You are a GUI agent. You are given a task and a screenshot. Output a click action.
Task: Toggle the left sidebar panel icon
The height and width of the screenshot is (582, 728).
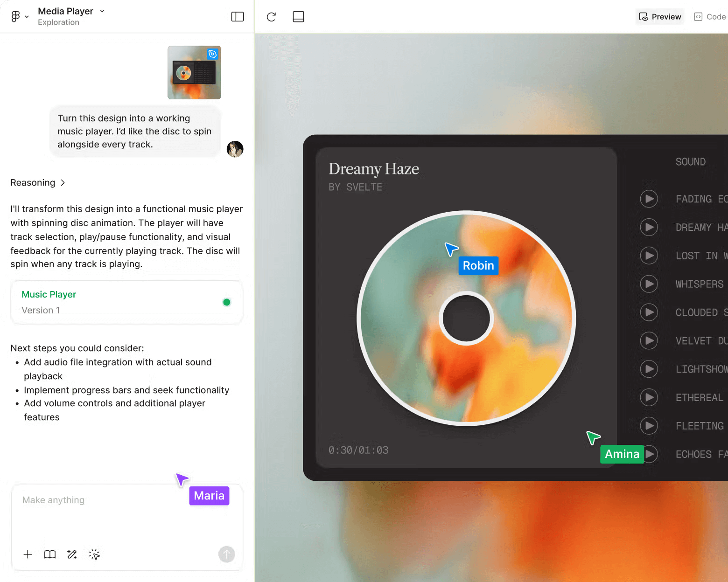pyautogui.click(x=237, y=16)
